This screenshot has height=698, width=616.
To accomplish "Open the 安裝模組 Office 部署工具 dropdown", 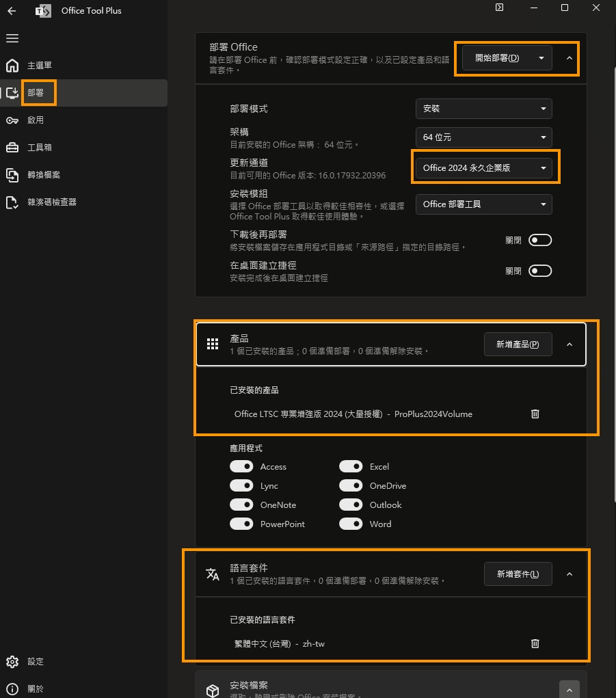I will (484, 204).
